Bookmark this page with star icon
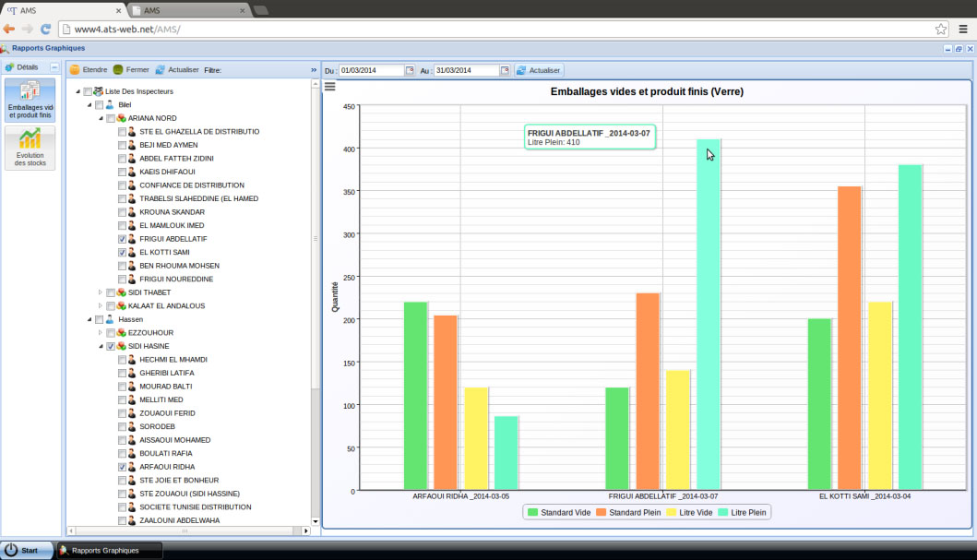 pos(940,29)
